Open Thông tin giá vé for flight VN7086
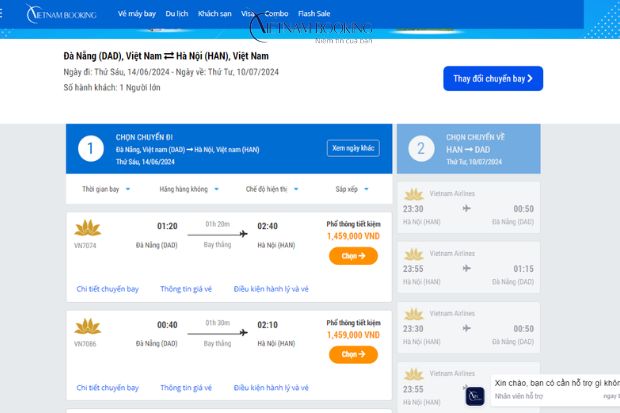 pyautogui.click(x=186, y=388)
